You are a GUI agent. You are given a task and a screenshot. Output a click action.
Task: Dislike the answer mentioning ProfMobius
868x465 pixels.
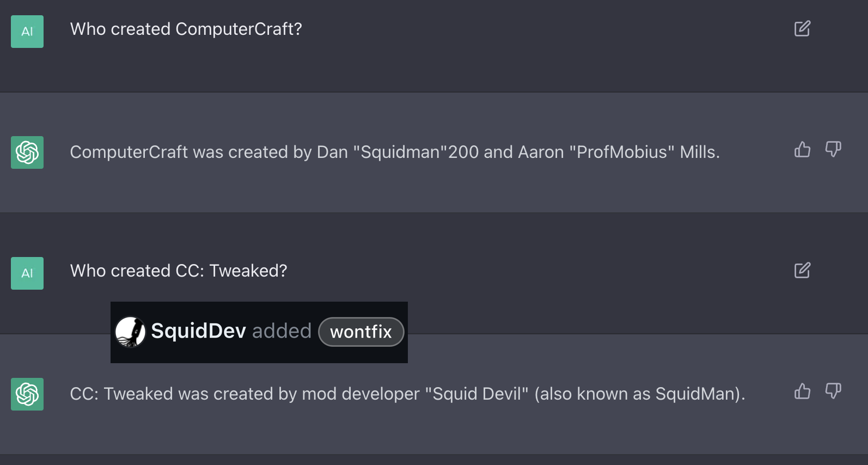click(x=833, y=150)
